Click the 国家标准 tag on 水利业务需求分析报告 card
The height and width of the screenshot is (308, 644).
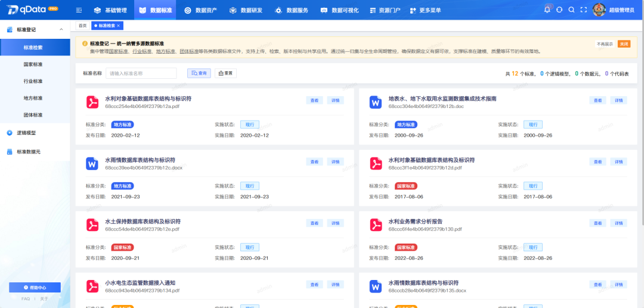point(406,248)
